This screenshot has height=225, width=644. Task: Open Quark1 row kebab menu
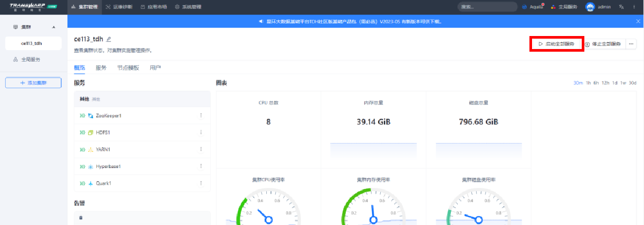(201, 183)
